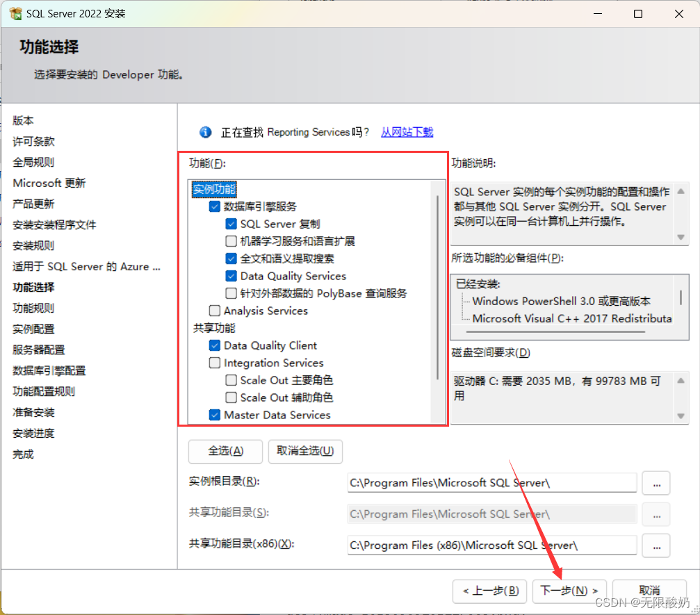Select the 共享功能 tree node
The width and height of the screenshot is (700, 615).
[214, 328]
